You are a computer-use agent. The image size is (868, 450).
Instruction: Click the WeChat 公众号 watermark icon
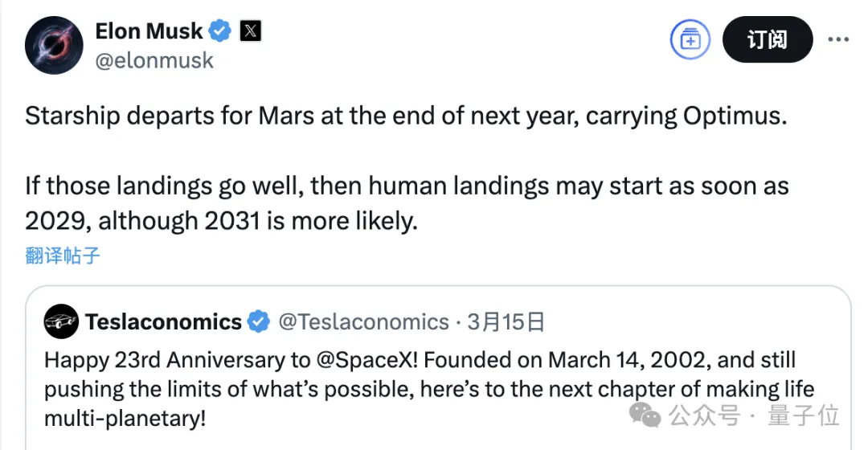pyautogui.click(x=646, y=415)
